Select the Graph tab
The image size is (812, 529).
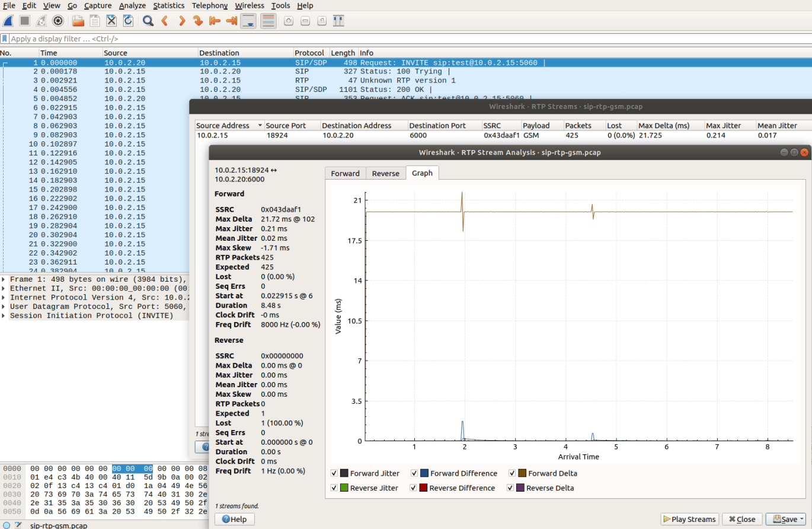[422, 173]
